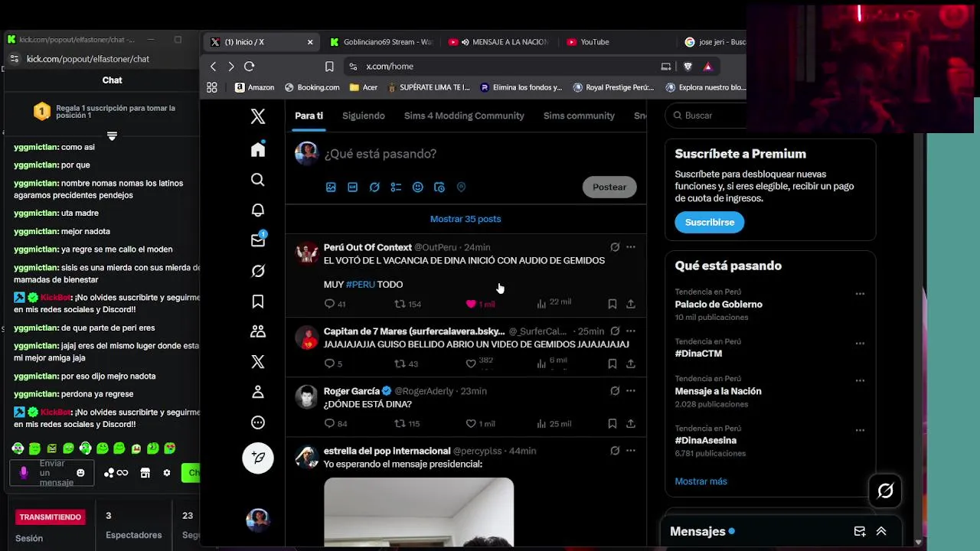980x551 pixels.
Task: Add a poll to new post
Action: click(396, 187)
